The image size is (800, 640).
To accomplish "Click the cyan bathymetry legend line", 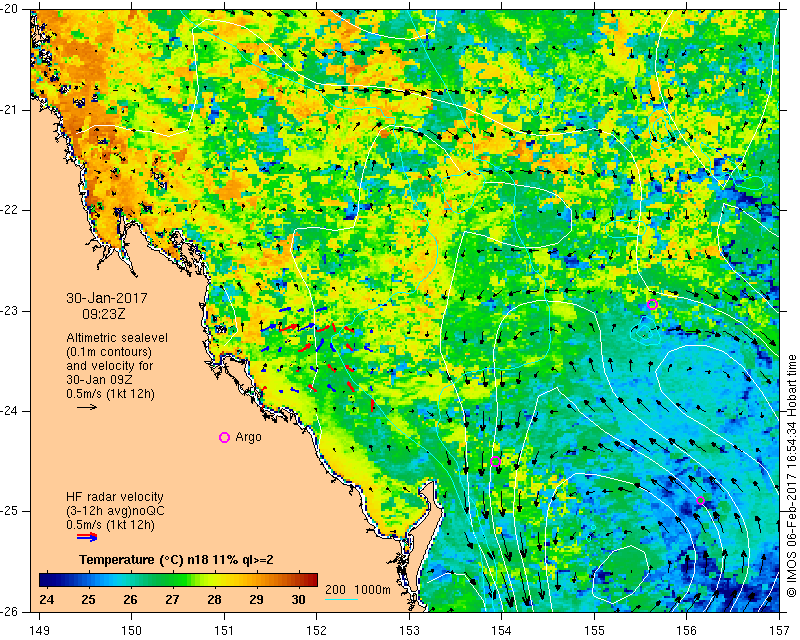I will point(341,599).
